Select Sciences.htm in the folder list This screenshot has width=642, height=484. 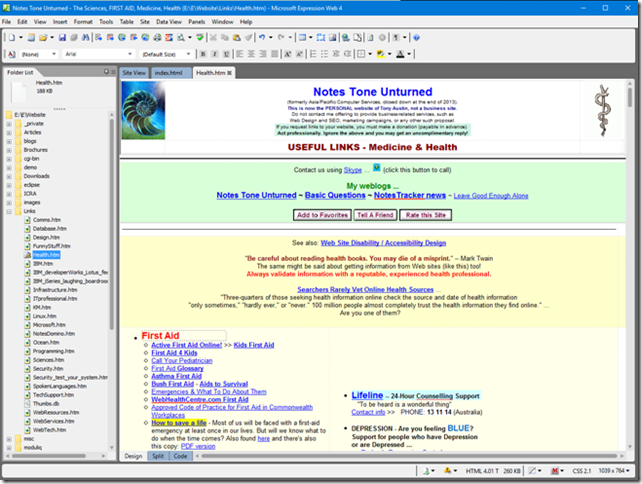pyautogui.click(x=48, y=360)
